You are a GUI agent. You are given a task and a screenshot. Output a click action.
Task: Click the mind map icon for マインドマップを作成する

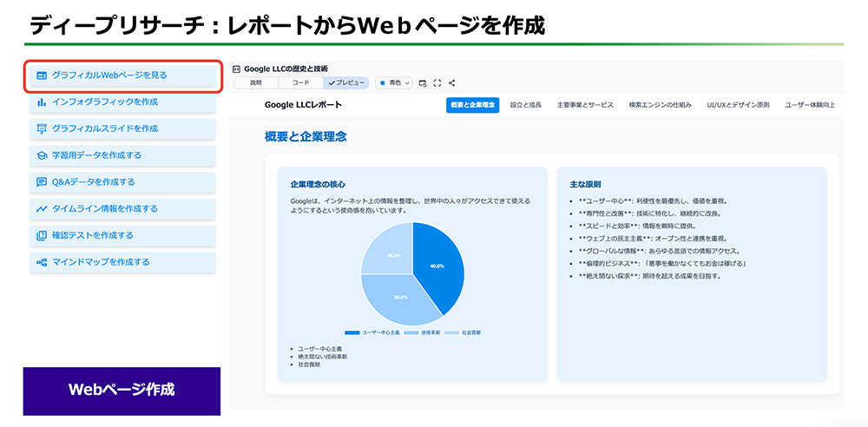pos(41,262)
